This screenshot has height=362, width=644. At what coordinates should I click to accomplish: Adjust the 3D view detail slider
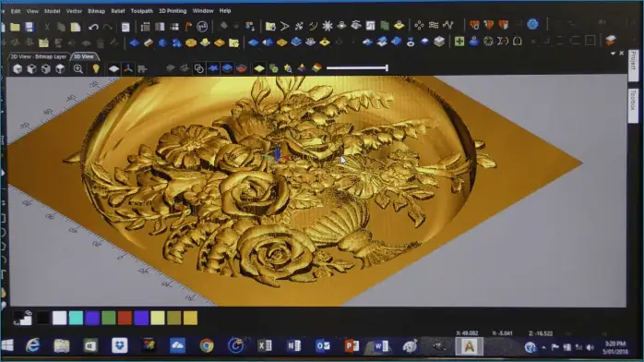357,67
